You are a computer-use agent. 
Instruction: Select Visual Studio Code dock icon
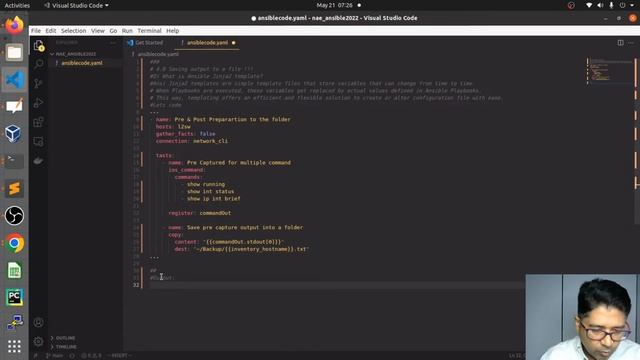click(14, 80)
